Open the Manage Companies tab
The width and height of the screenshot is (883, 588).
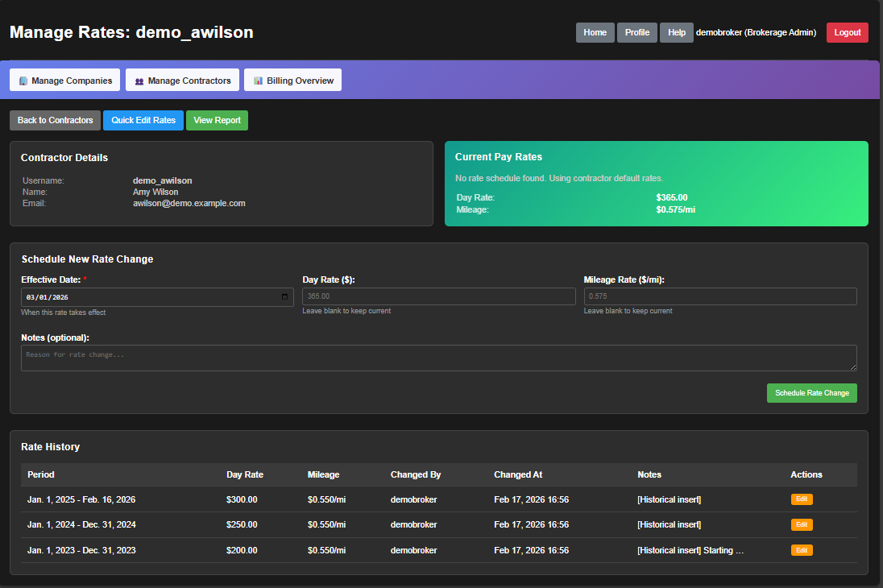pyautogui.click(x=64, y=81)
